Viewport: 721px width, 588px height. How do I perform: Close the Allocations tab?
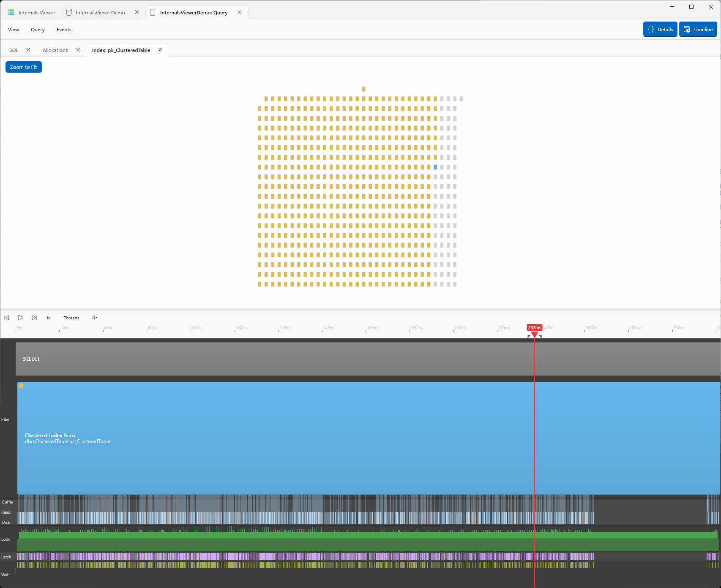[78, 50]
